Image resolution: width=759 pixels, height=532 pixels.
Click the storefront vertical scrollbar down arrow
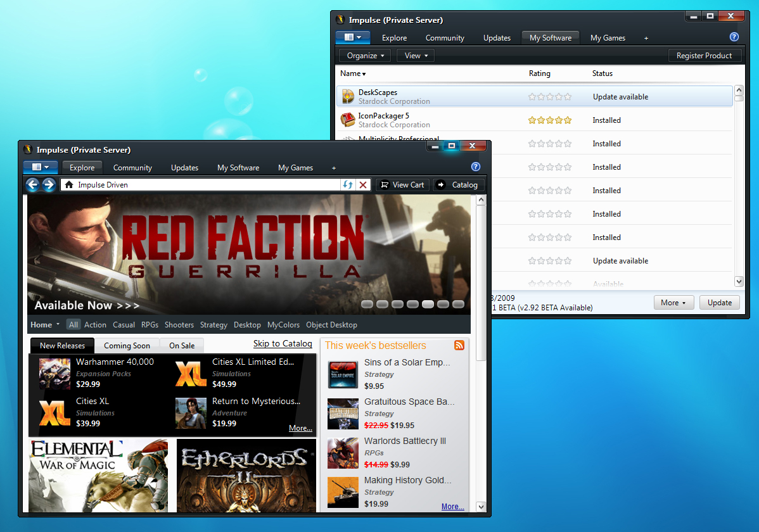coord(480,507)
